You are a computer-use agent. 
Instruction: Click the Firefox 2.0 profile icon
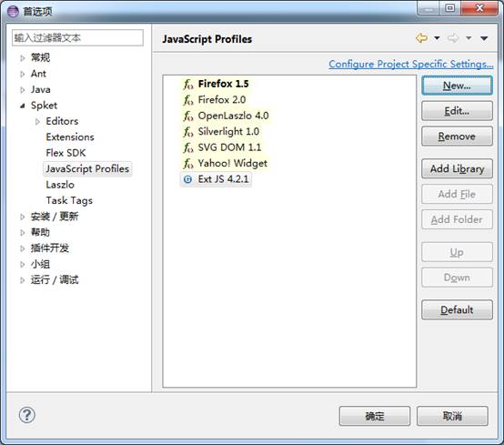point(188,100)
